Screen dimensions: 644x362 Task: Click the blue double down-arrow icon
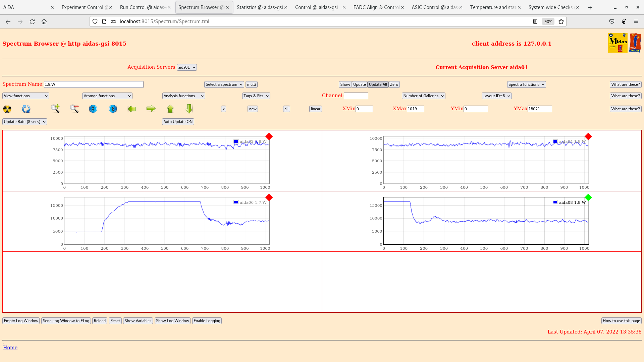pos(93,109)
